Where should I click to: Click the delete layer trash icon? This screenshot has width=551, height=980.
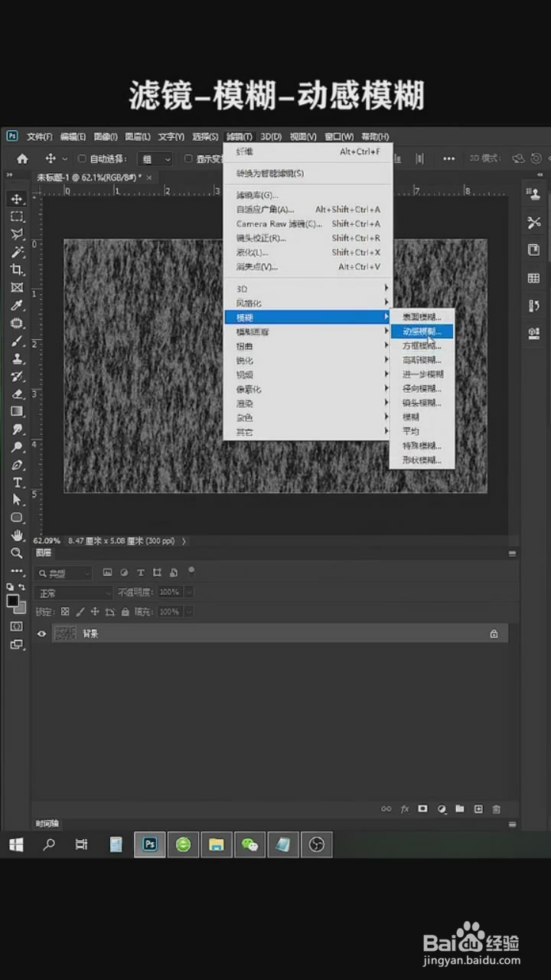(x=496, y=808)
